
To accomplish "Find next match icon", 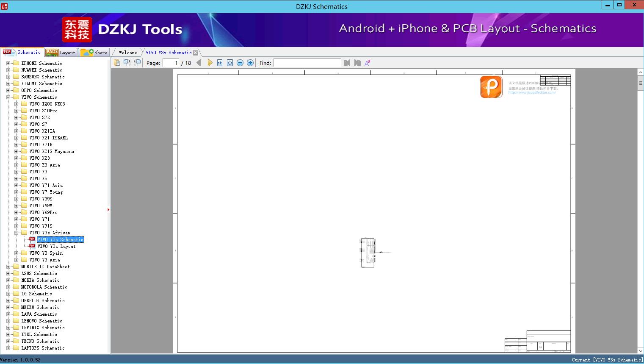I will pyautogui.click(x=357, y=63).
